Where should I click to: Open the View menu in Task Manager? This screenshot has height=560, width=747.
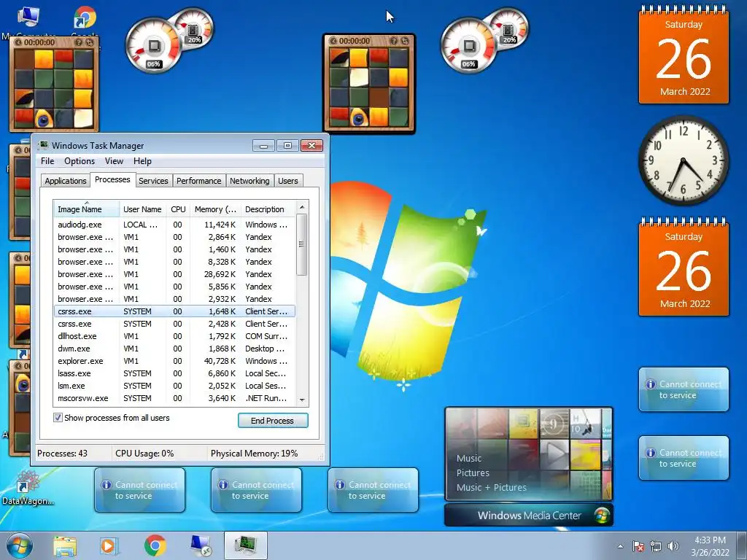click(114, 161)
